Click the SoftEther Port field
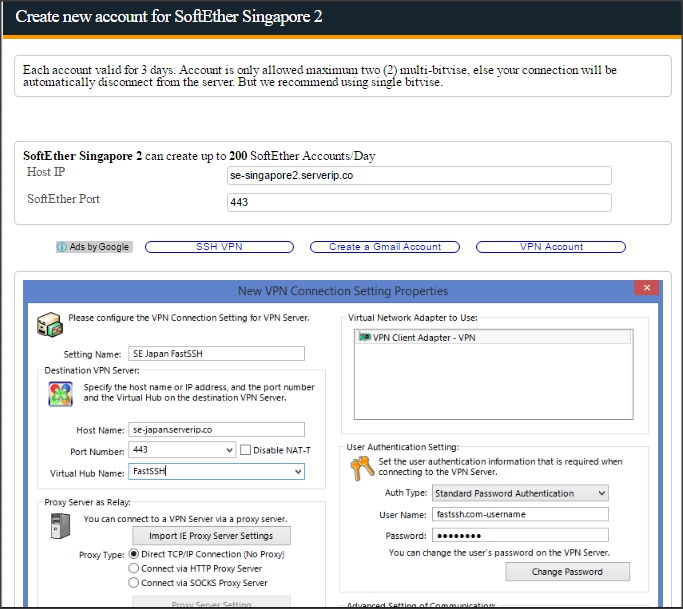Image resolution: width=683 pixels, height=609 pixels. (419, 202)
